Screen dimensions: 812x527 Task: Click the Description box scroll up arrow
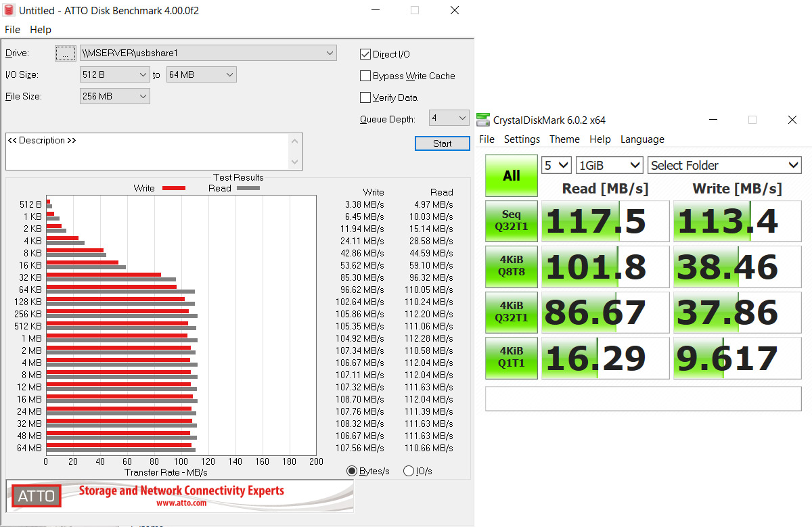294,141
